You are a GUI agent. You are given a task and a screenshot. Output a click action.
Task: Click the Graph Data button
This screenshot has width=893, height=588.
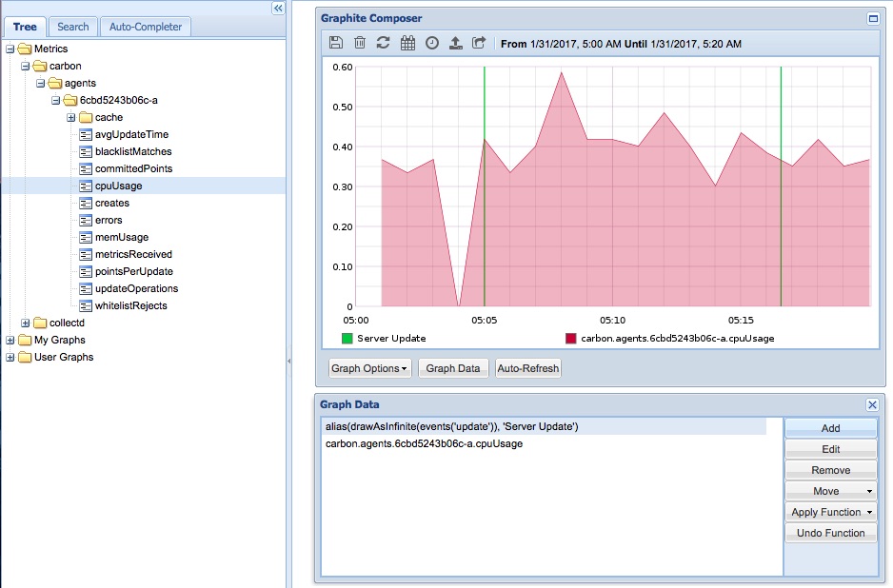tap(453, 368)
